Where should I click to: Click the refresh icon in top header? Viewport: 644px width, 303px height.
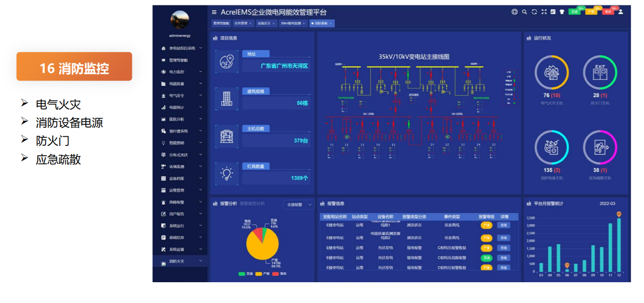point(534,12)
